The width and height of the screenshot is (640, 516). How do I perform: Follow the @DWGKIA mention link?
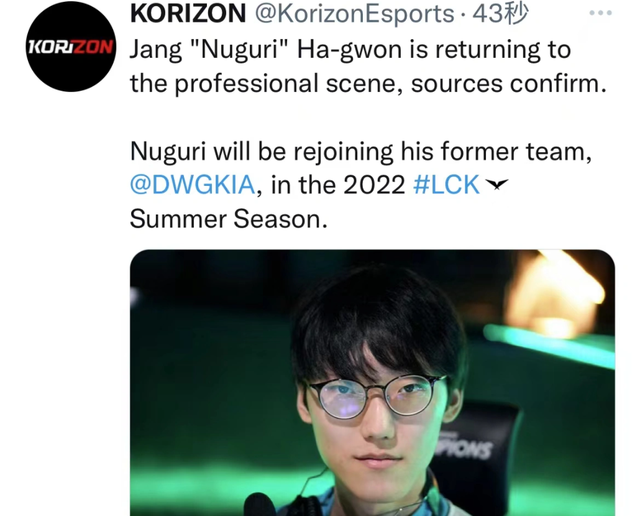pos(193,185)
